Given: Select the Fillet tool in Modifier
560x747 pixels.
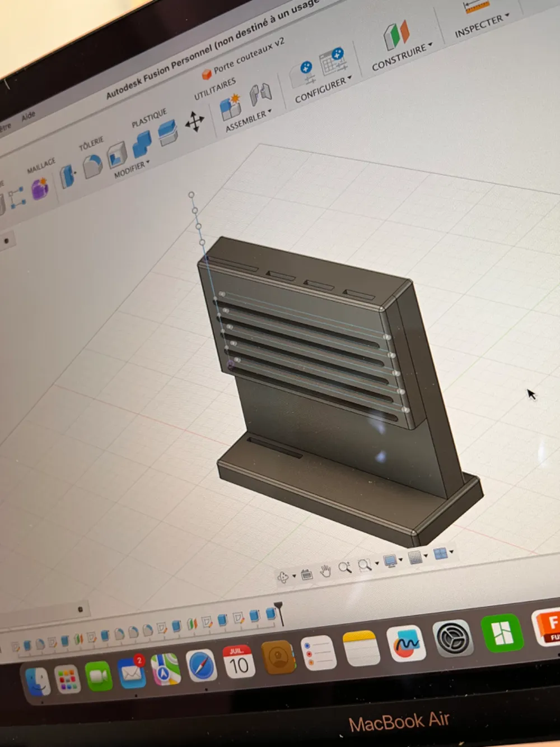Looking at the screenshot, I should (92, 166).
